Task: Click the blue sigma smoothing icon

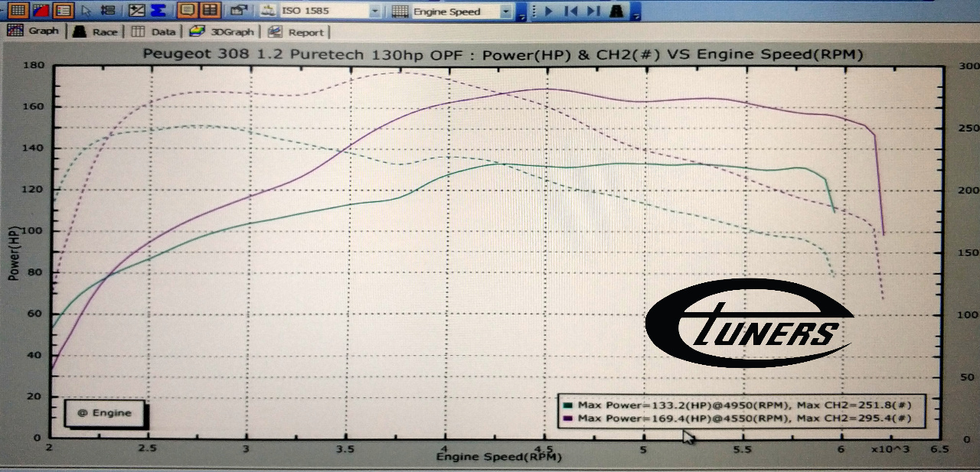Action: (158, 11)
